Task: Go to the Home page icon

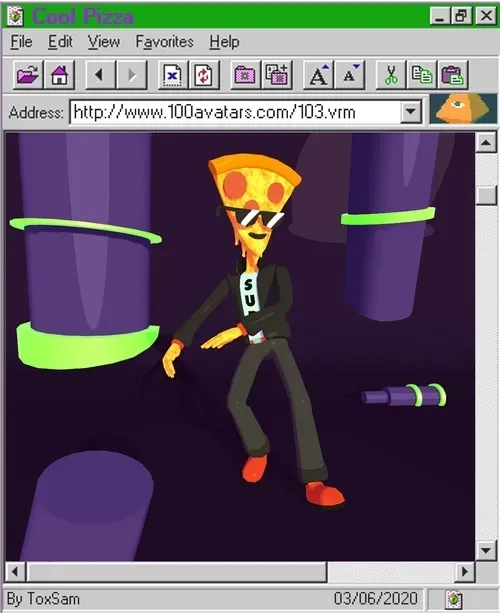Action: [x=59, y=74]
